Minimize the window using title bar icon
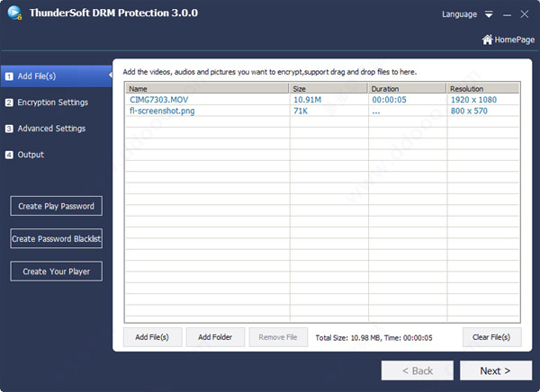 pyautogui.click(x=508, y=15)
